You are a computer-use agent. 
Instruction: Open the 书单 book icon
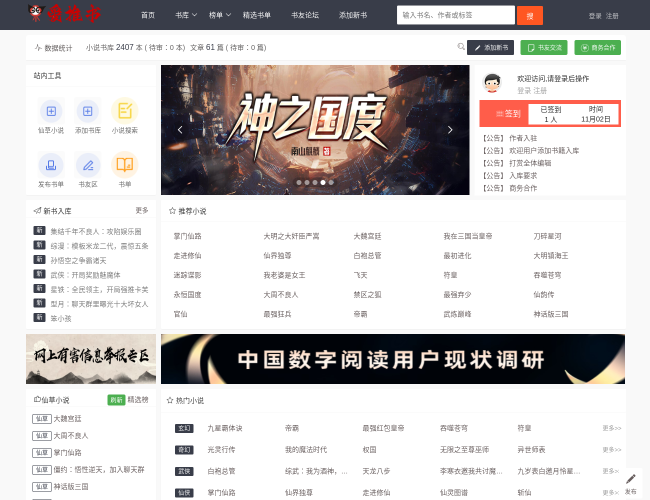[x=125, y=165]
